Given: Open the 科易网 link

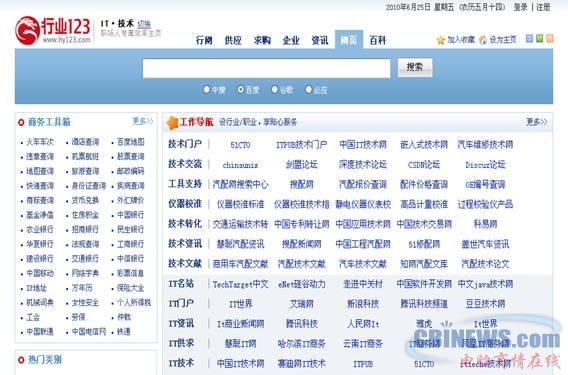Looking at the screenshot, I should point(485,224).
